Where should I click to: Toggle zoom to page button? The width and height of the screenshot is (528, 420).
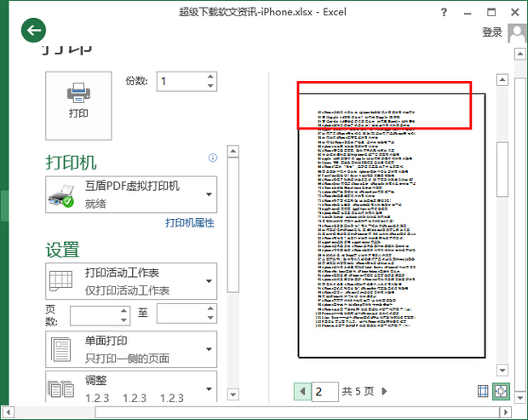tap(501, 391)
